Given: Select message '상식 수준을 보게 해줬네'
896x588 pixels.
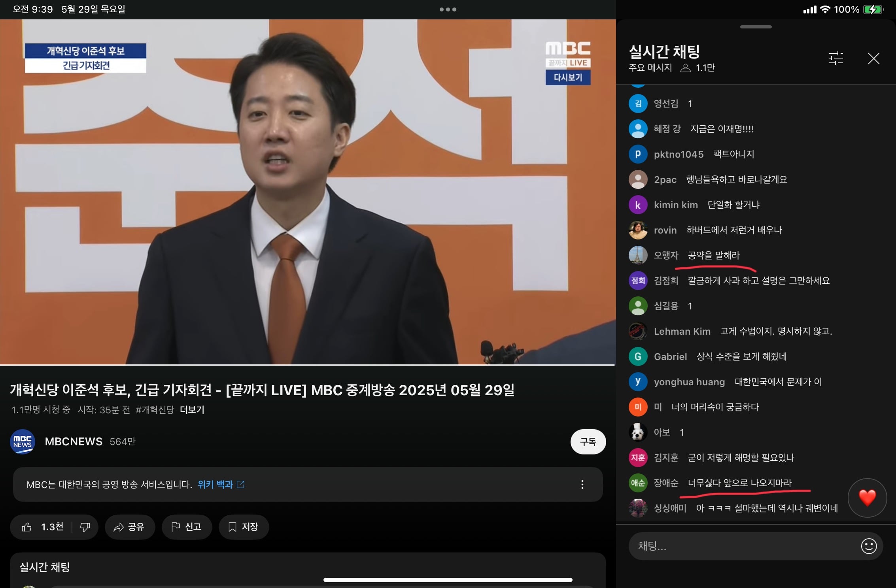Looking at the screenshot, I should point(741,356).
